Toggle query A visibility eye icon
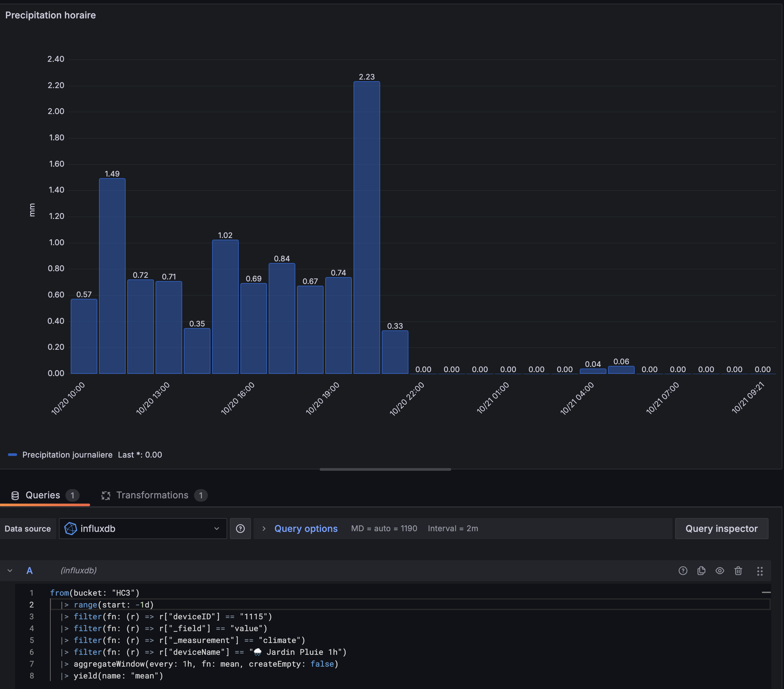The height and width of the screenshot is (689, 784). 720,571
